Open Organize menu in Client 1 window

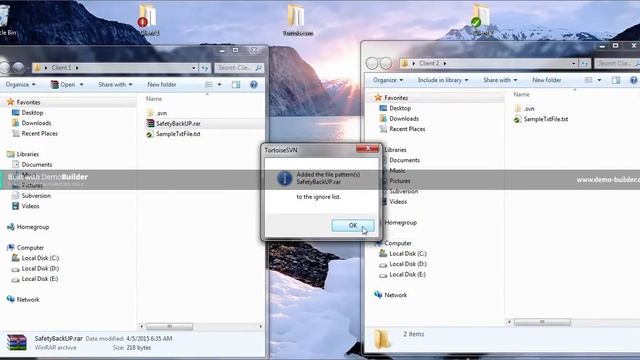click(20, 84)
